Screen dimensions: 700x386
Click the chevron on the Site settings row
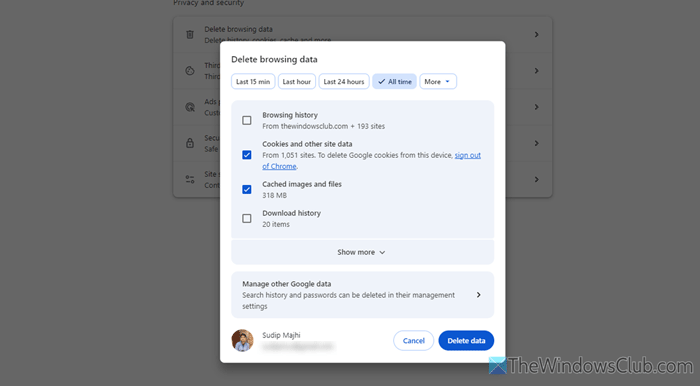point(536,179)
